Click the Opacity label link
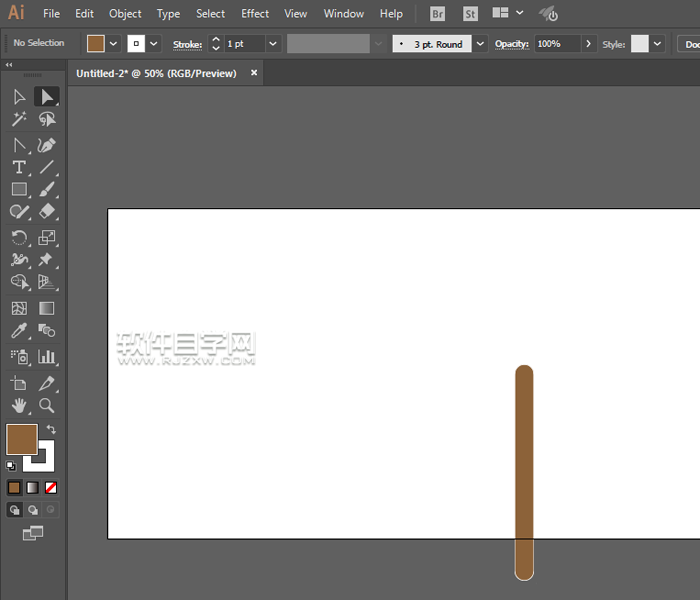This screenshot has height=600, width=700. point(511,44)
